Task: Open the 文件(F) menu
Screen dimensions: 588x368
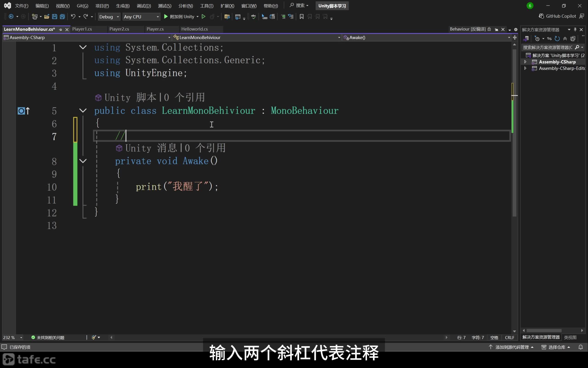Action: 22,6
